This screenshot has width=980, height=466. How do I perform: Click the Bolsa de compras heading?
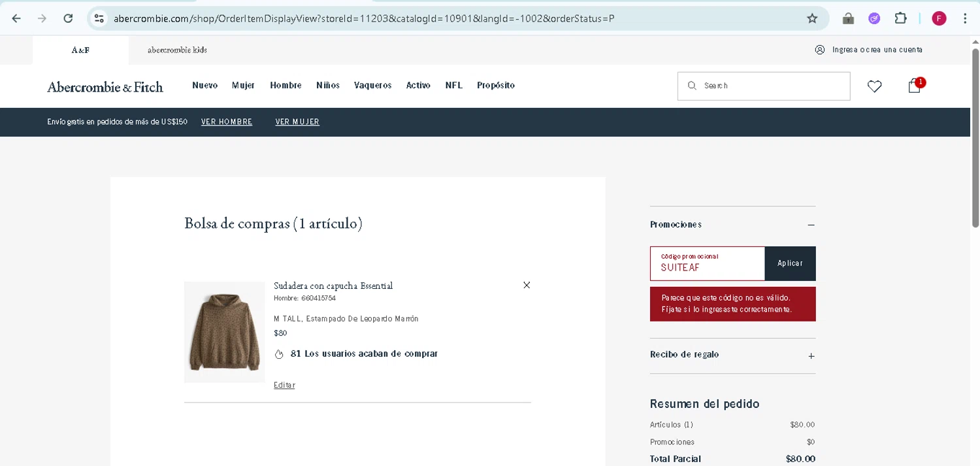point(273,224)
